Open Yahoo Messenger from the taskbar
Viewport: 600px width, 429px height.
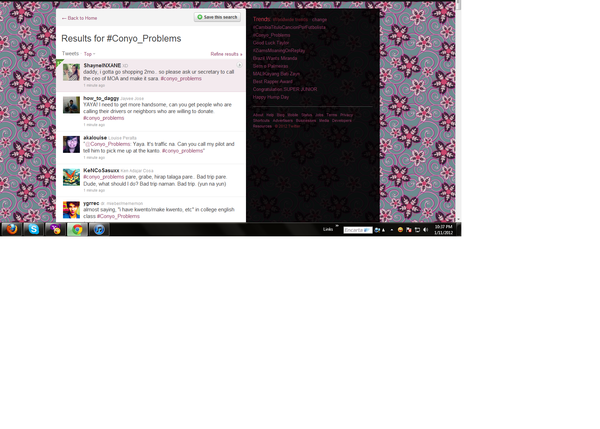[55, 229]
